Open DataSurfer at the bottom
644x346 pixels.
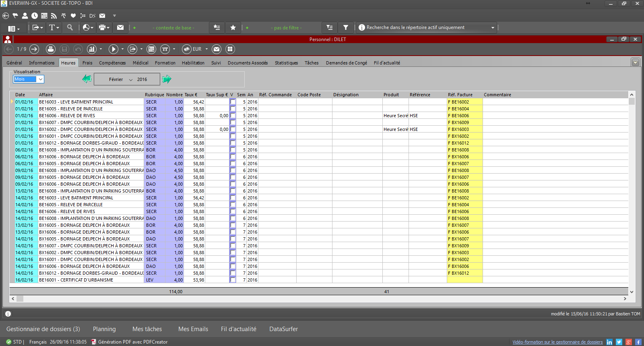click(x=283, y=329)
